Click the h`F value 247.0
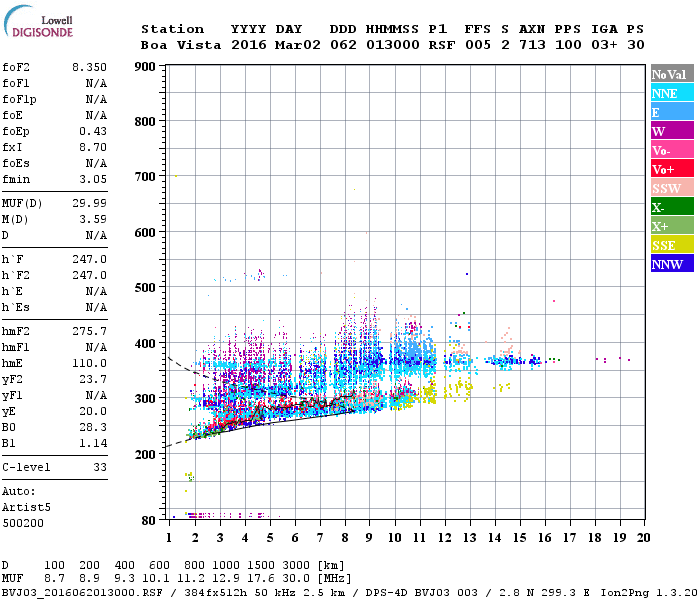The image size is (700, 600). (x=89, y=259)
